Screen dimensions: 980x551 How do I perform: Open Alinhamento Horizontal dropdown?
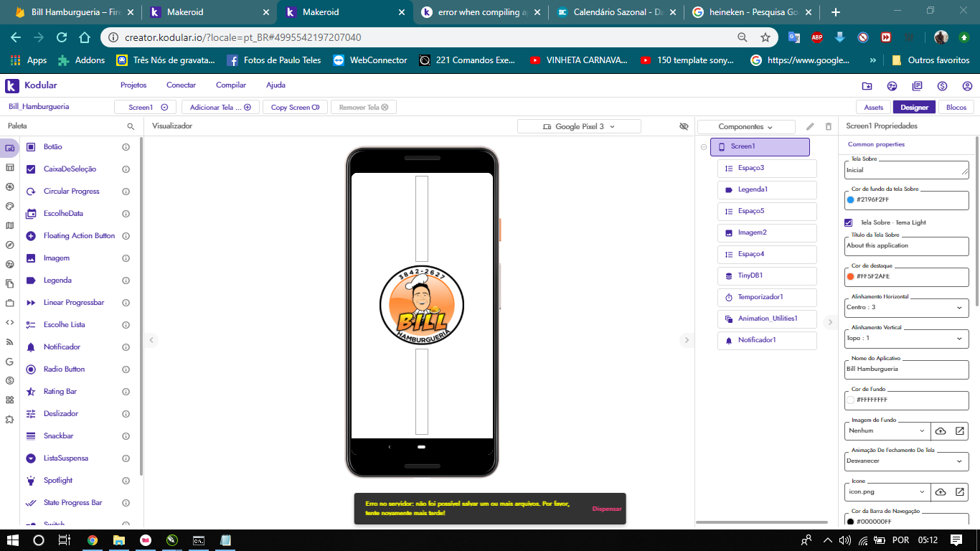(907, 308)
